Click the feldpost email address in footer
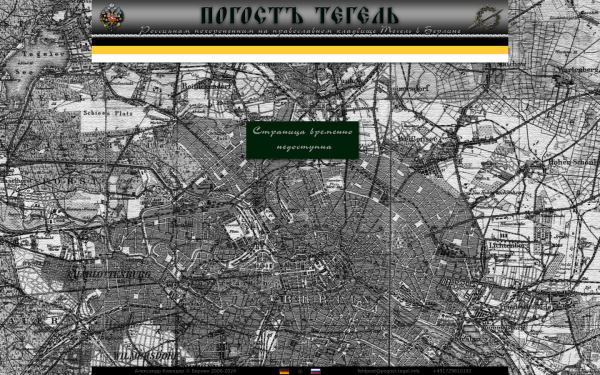This screenshot has width=600, height=375. pos(388,371)
